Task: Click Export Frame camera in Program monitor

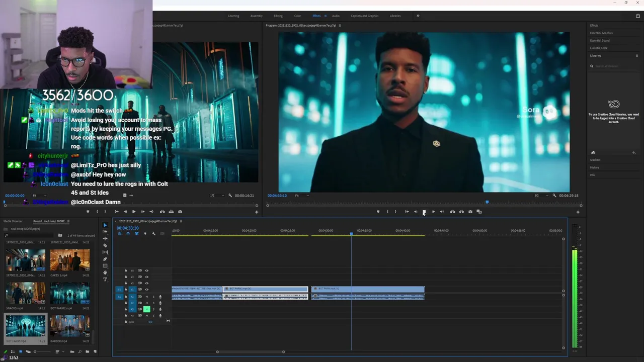Action: point(470,212)
